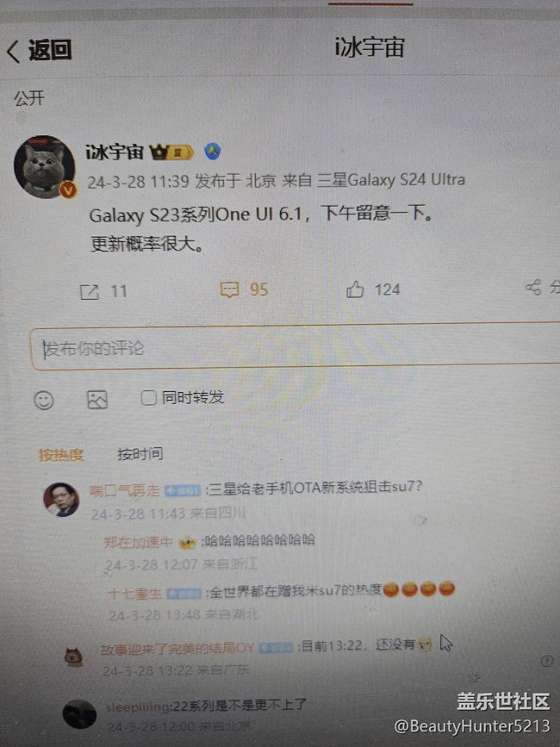Viewport: 560px width, 747px height.
Task: Click the blue badge beside the username
Action: (x=213, y=152)
